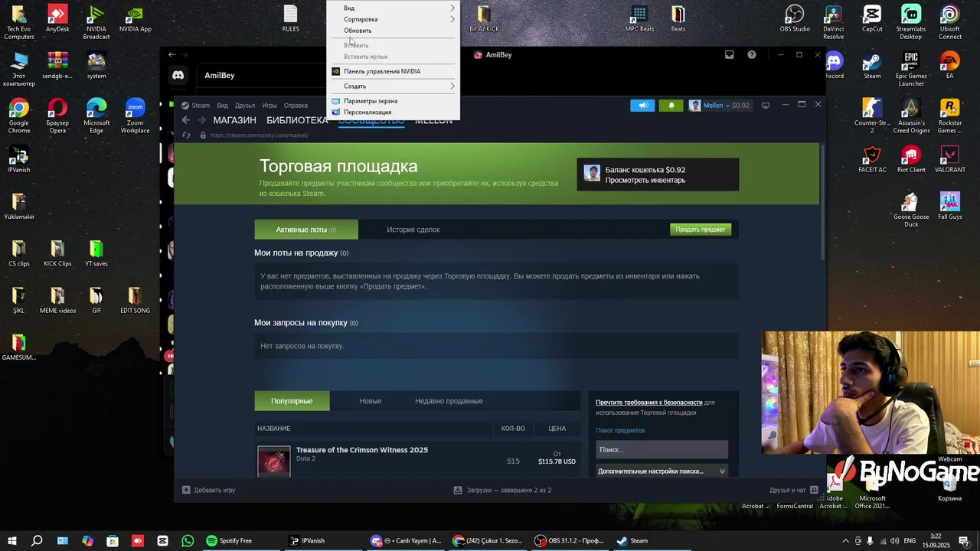980x551 pixels.
Task: Click Добавить игру in Steam footer
Action: 209,490
